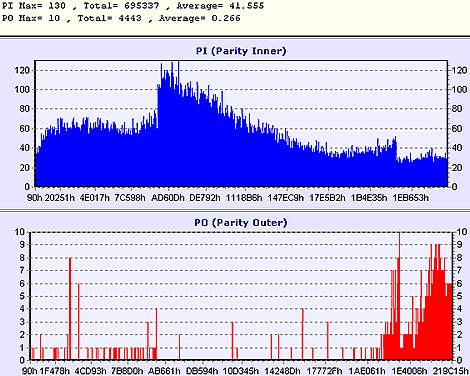Click the 90h label under the PI chart

34,198
